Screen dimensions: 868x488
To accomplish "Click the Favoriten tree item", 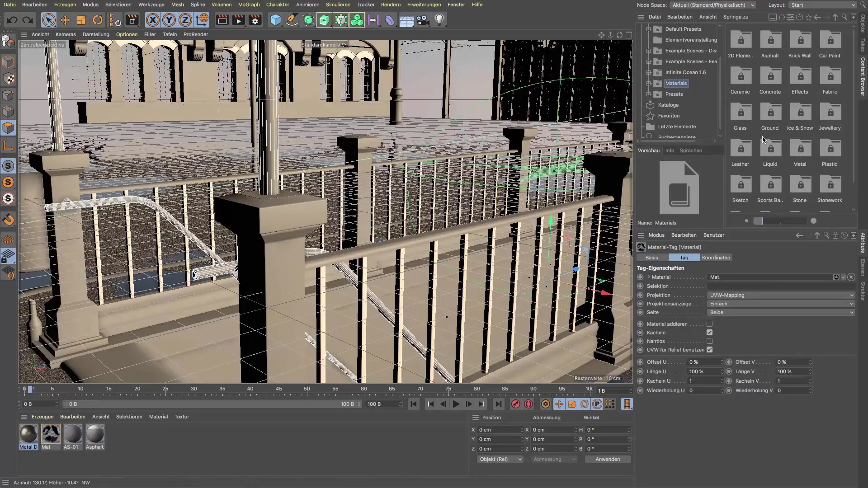I will point(669,116).
